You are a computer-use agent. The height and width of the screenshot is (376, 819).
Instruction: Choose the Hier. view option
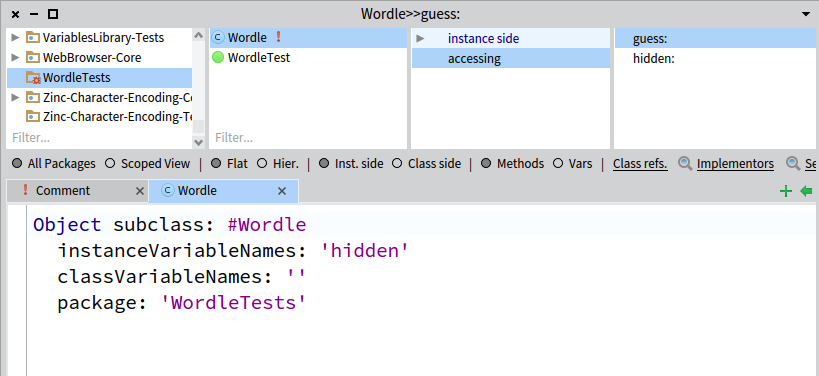(262, 163)
